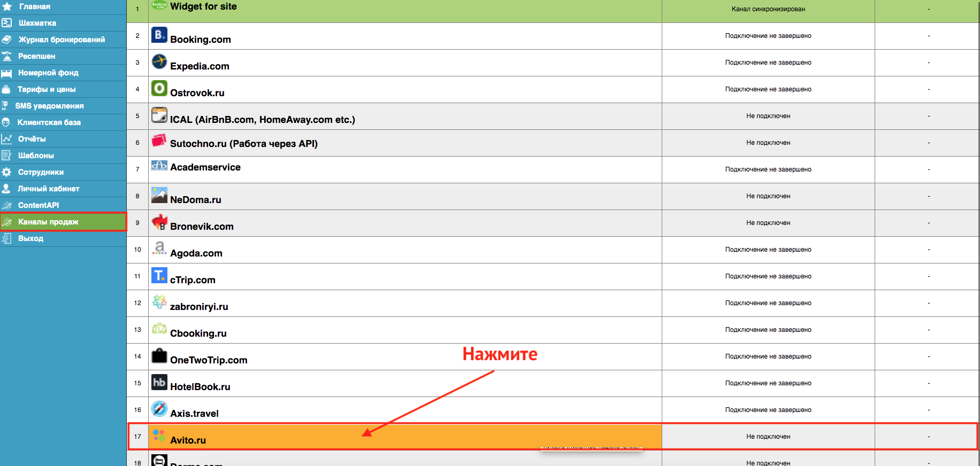
Task: Select the Cbooking.ru logo icon
Action: pyautogui.click(x=159, y=329)
